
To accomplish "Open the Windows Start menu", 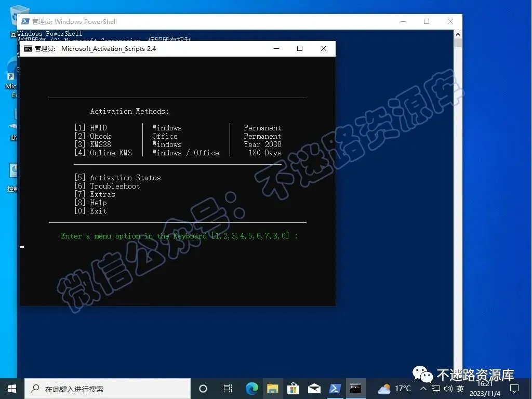I will pyautogui.click(x=12, y=389).
